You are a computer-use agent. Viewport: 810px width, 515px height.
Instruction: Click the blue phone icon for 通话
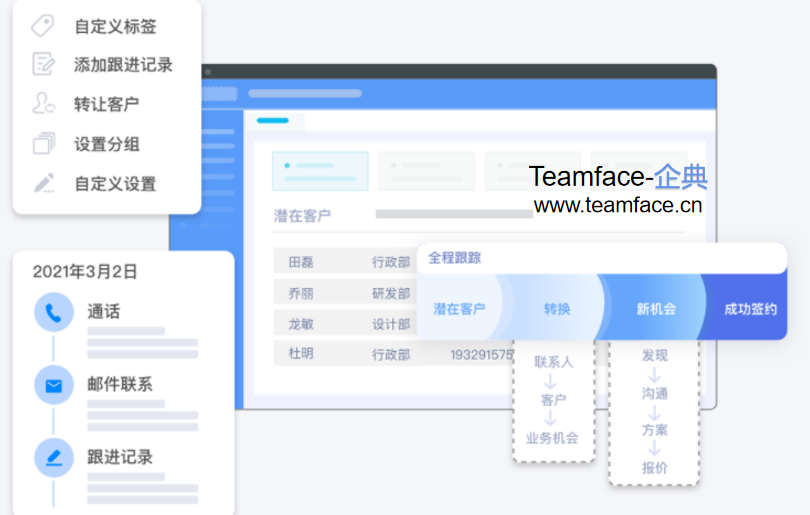click(x=54, y=312)
